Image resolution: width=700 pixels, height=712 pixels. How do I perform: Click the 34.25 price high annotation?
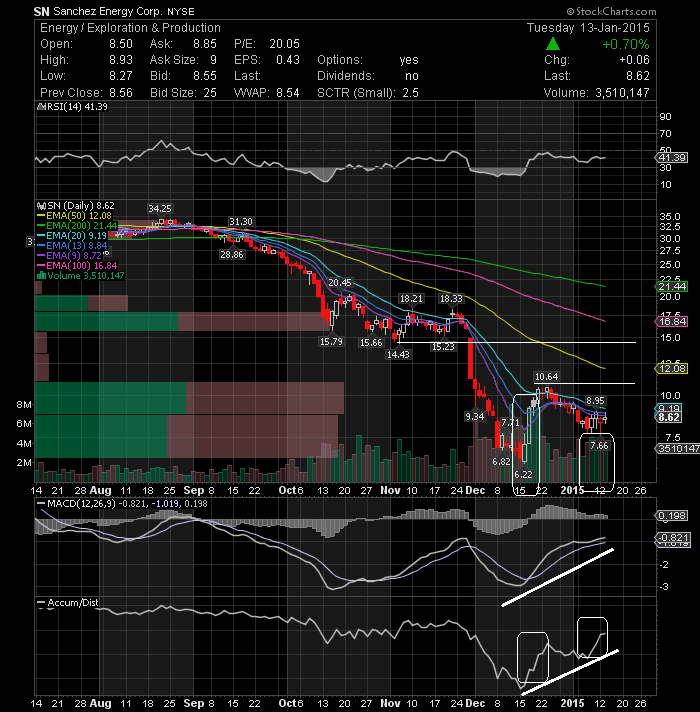160,208
